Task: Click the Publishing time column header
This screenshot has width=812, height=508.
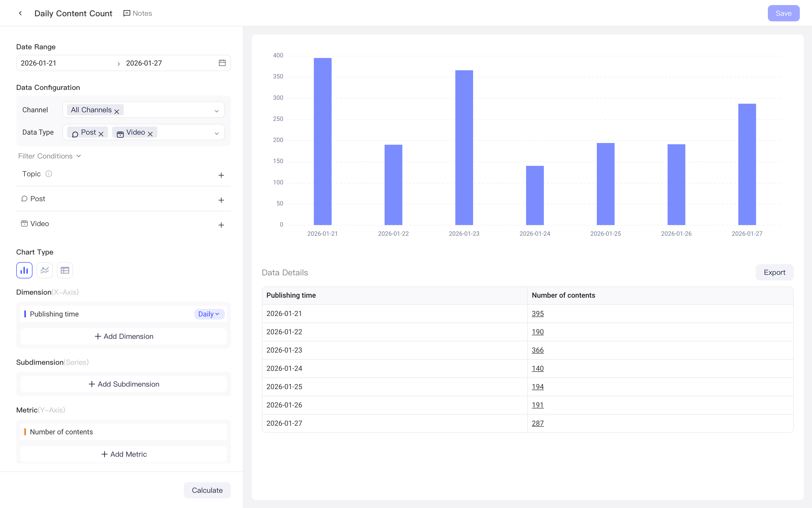Action: (x=395, y=295)
